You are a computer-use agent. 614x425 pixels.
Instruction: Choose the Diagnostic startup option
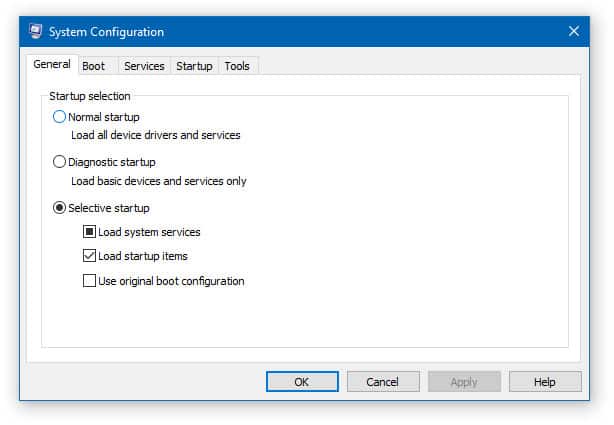pyautogui.click(x=59, y=162)
